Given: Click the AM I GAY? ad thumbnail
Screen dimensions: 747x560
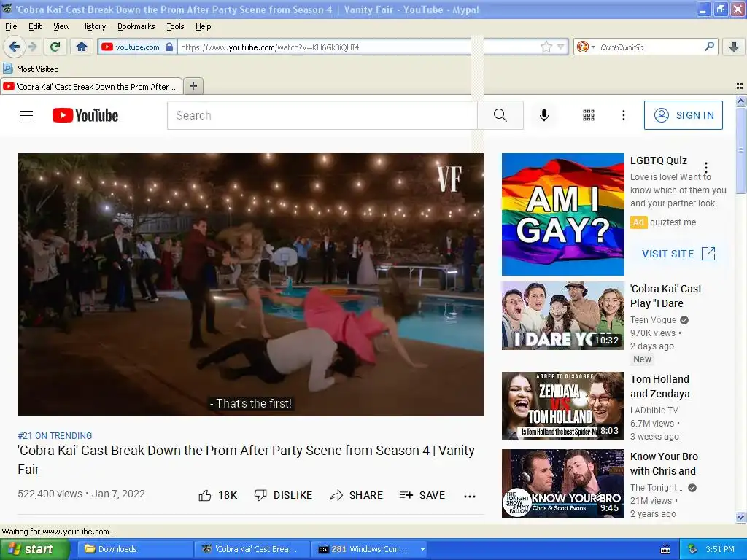Looking at the screenshot, I should click(563, 214).
